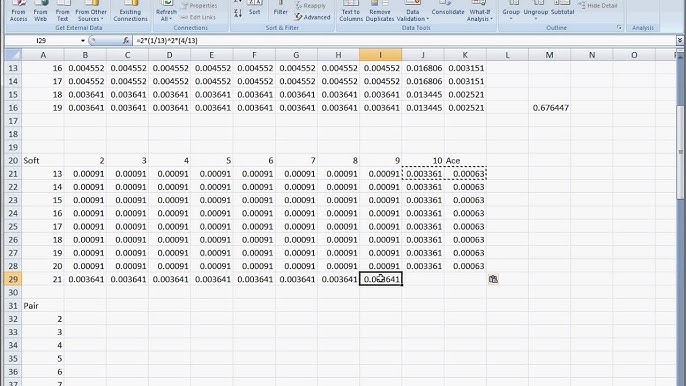Image resolution: width=686 pixels, height=386 pixels.
Task: Click cell A29 containing 21
Action: click(x=43, y=279)
